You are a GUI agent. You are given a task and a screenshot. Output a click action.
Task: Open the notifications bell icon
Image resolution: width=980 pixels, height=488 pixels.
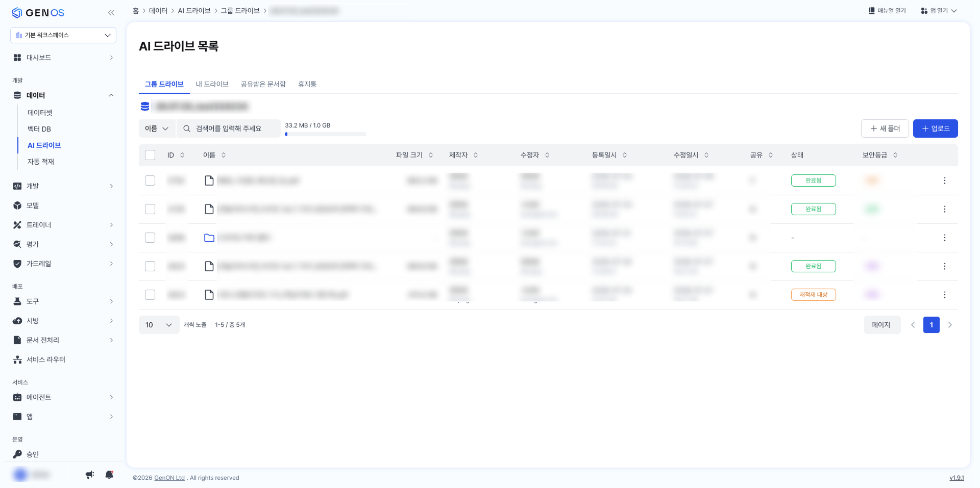(x=109, y=475)
